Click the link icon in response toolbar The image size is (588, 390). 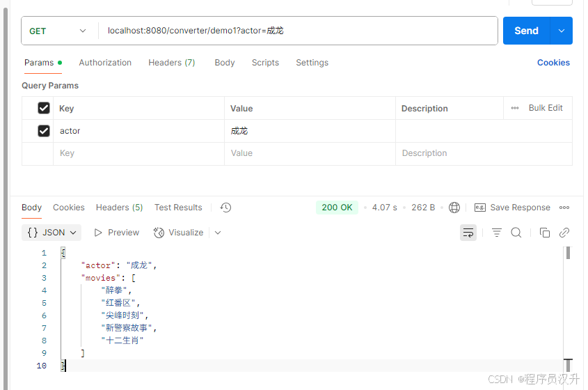pyautogui.click(x=564, y=233)
